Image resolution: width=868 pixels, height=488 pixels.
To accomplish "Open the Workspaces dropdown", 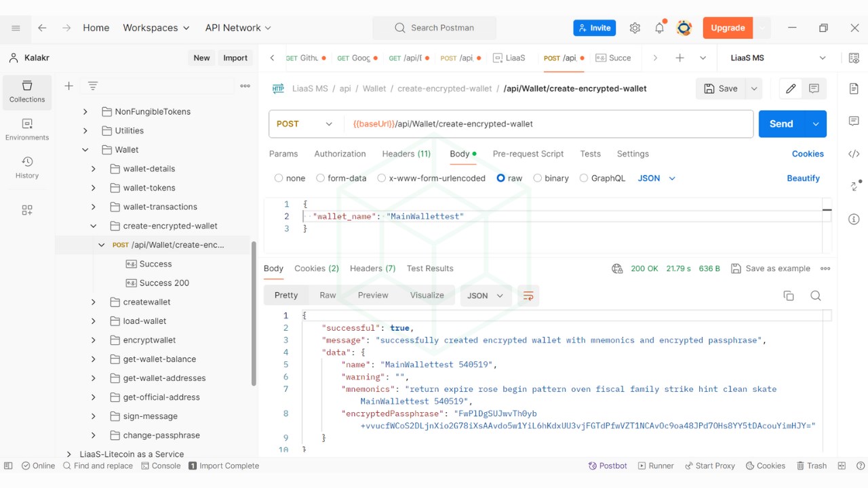I will click(156, 28).
